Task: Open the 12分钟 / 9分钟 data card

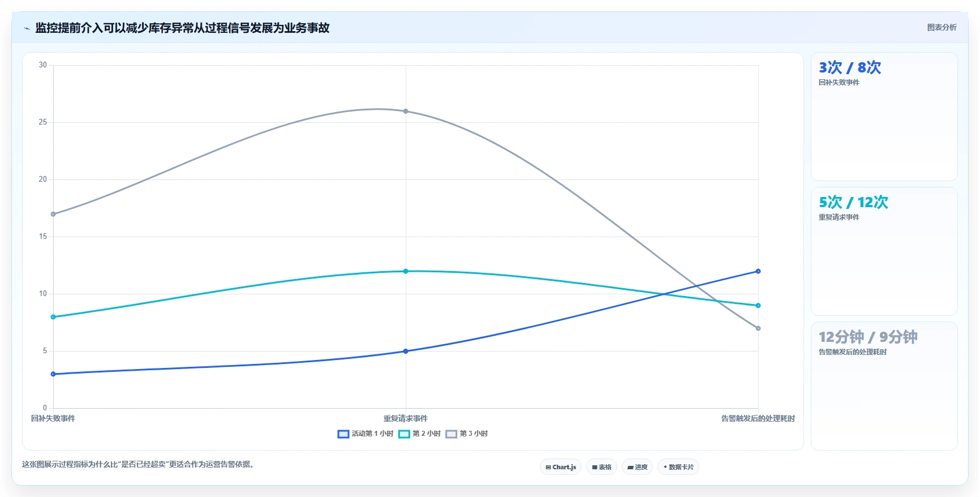Action: pyautogui.click(x=884, y=386)
